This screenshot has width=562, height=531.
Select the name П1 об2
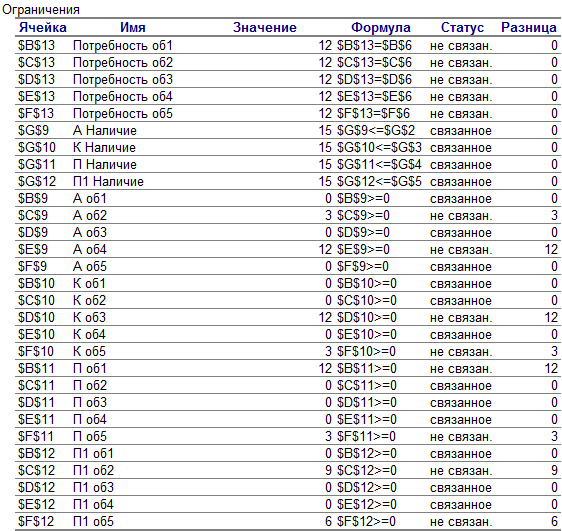pos(93,470)
